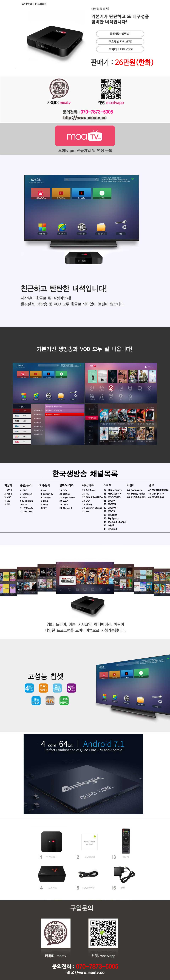This screenshot has width=170, height=980.
Task: Click the 2GB ROM spec icon
Action: [x=57, y=688]
